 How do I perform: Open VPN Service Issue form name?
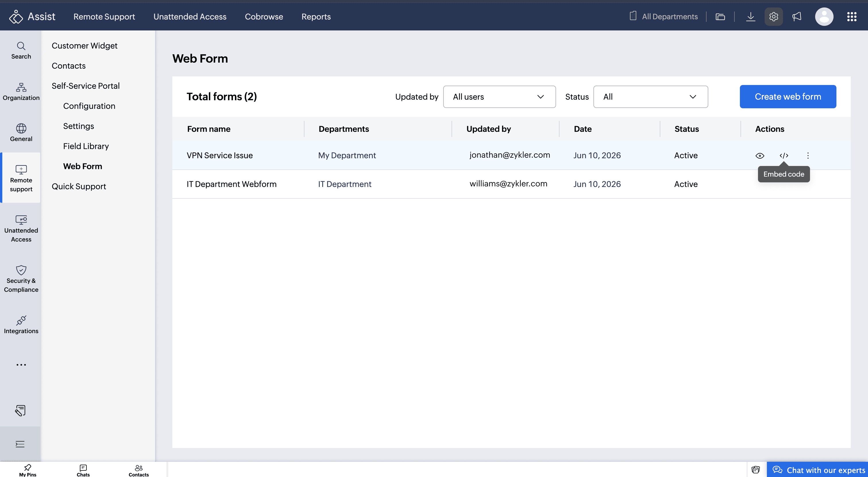[220, 155]
